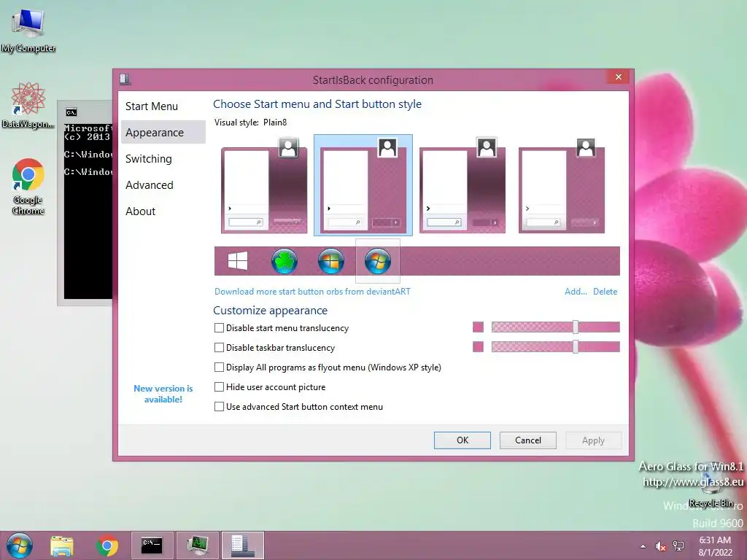Viewport: 747px width, 560px height.
Task: Open the start menu color swatch
Action: pos(478,327)
